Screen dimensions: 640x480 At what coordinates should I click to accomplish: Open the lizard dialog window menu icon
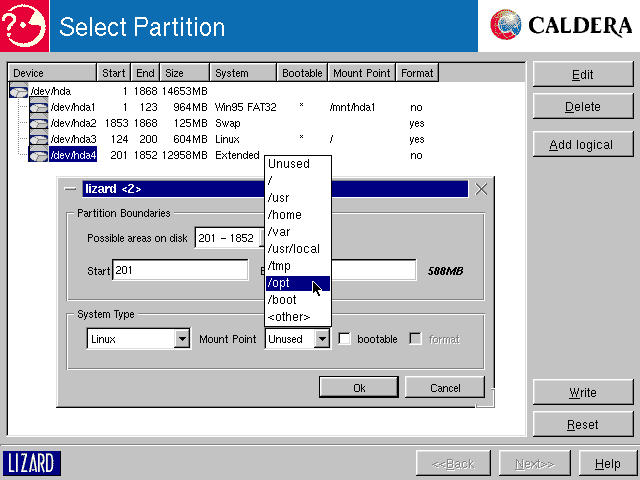pos(71,189)
